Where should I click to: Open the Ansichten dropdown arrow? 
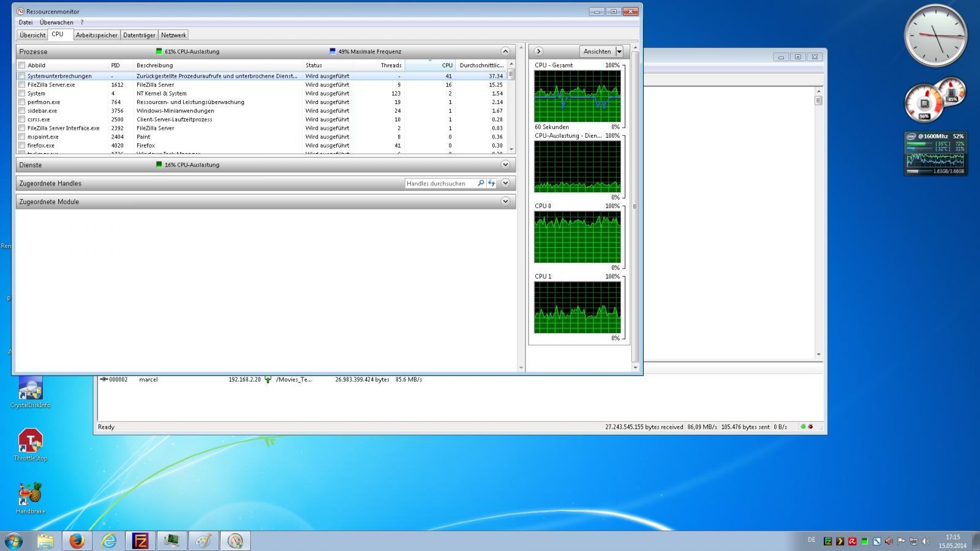[x=619, y=51]
